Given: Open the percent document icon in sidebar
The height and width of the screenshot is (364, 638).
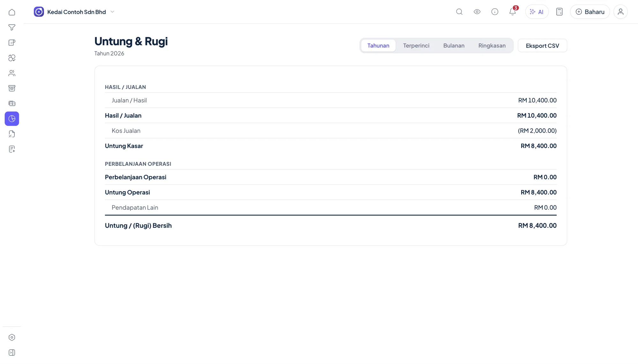Looking at the screenshot, I should click(x=12, y=134).
